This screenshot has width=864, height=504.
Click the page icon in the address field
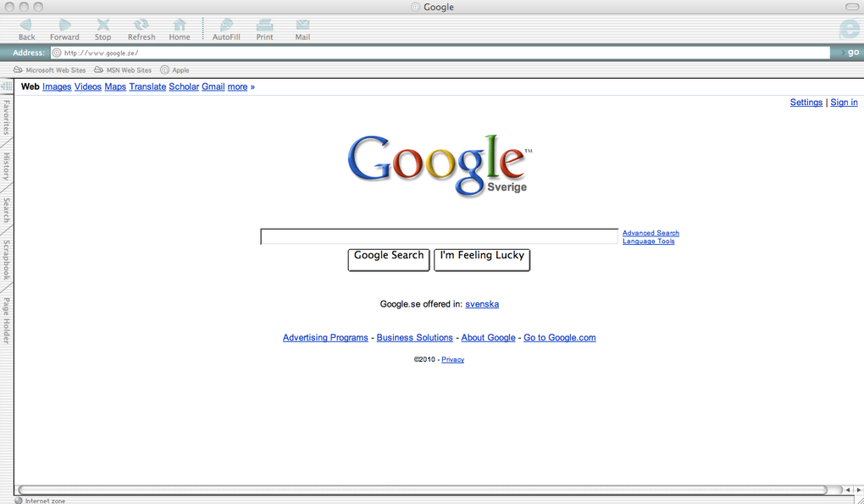(x=57, y=53)
